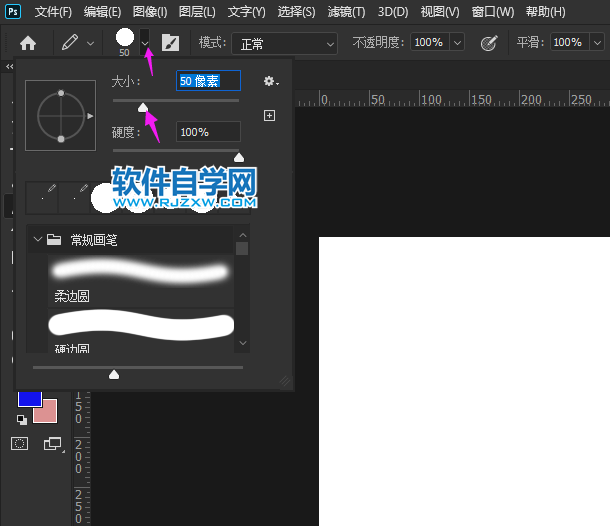Viewport: 610px width, 526px height.
Task: Open the 文字(Y) menu
Action: click(x=247, y=12)
